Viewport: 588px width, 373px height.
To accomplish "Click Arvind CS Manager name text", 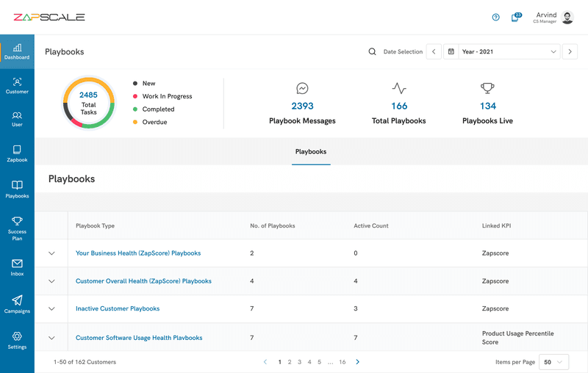I will (545, 17).
